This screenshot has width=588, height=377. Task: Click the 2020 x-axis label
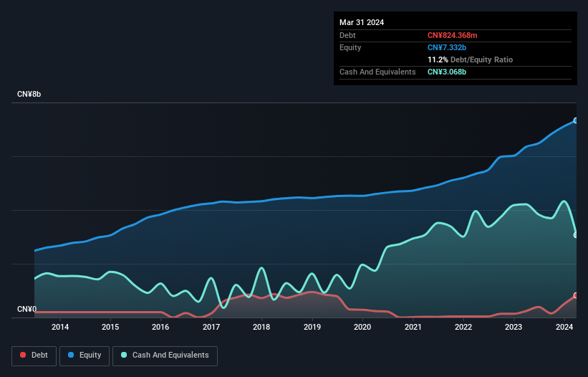click(362, 327)
